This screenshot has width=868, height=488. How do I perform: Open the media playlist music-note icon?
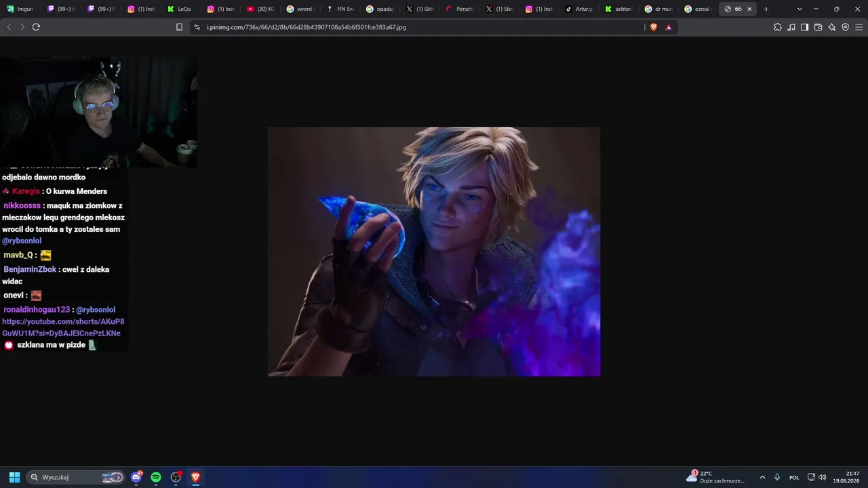point(791,27)
